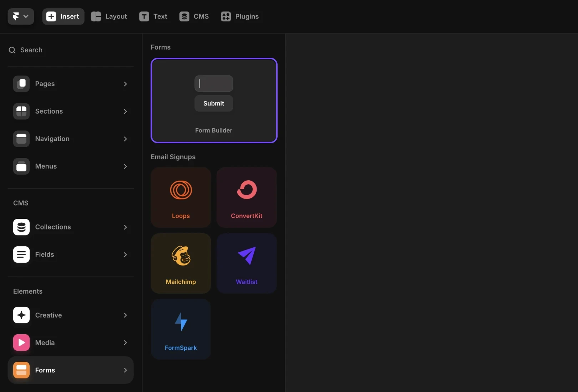Expand the Fields chevron

(x=125, y=254)
